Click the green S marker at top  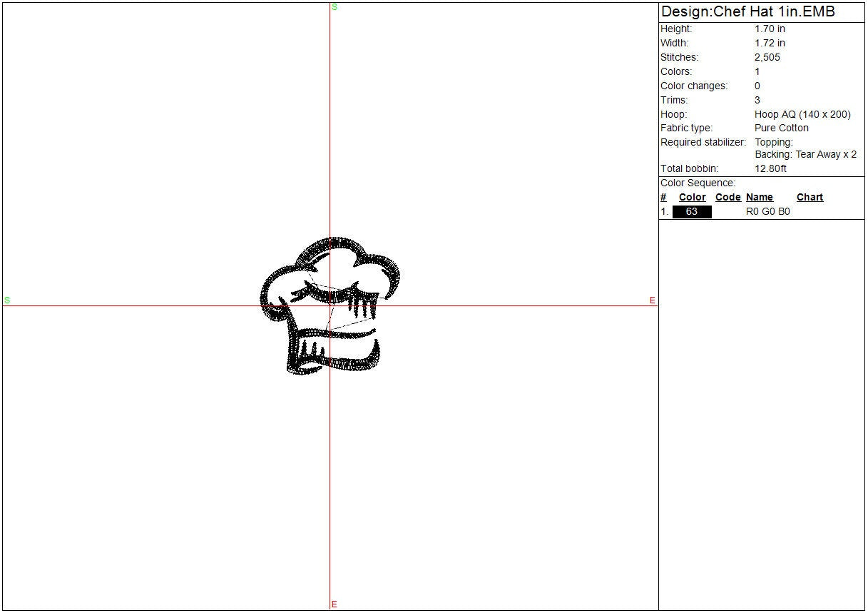click(335, 7)
